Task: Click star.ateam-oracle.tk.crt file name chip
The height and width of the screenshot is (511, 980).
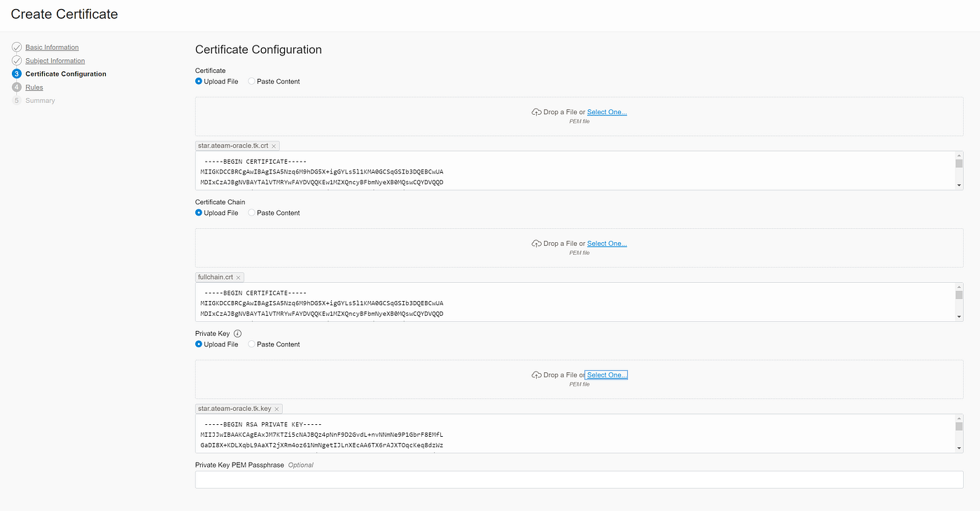Action: click(233, 146)
